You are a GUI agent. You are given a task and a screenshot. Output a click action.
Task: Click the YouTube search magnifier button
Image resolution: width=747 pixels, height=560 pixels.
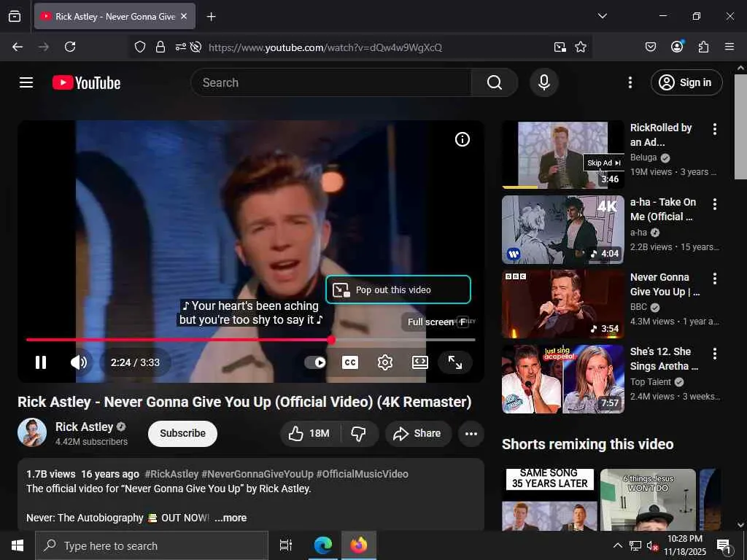[x=495, y=82]
